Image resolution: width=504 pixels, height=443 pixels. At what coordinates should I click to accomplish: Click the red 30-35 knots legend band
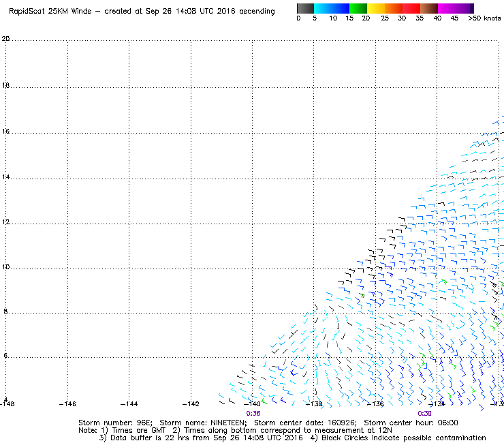(x=411, y=8)
